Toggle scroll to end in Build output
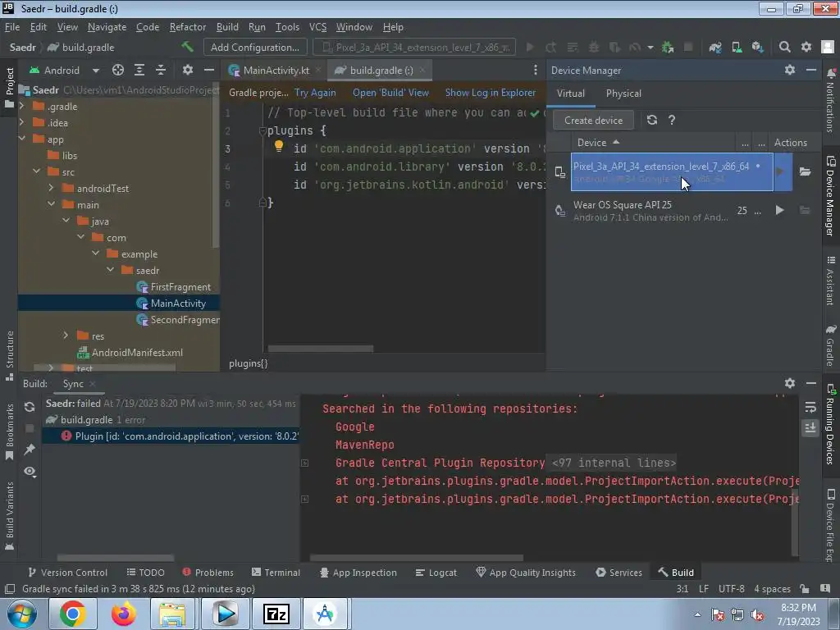This screenshot has height=630, width=840. point(810,427)
